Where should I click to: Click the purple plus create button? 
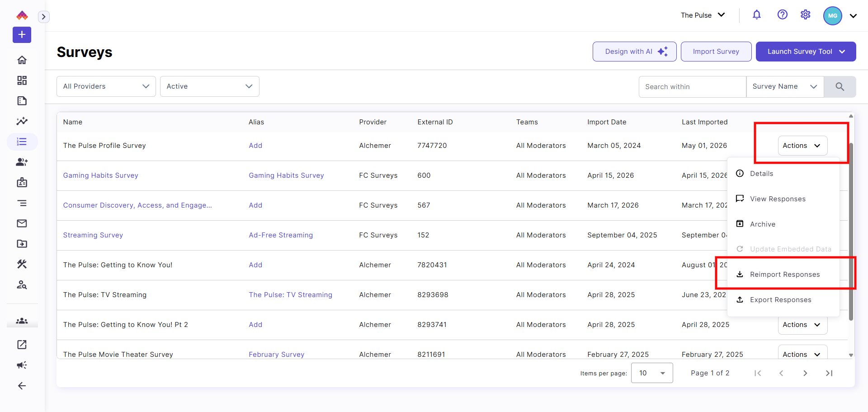tap(22, 35)
